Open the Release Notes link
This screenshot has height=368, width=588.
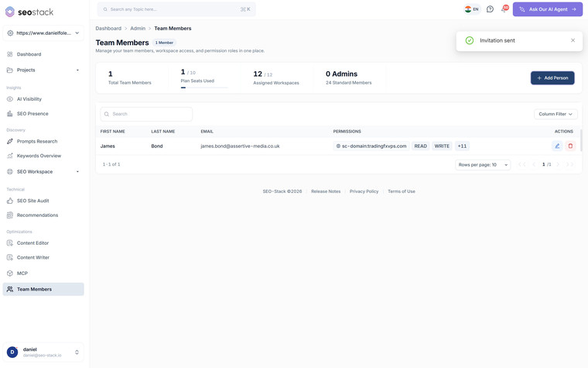[326, 191]
